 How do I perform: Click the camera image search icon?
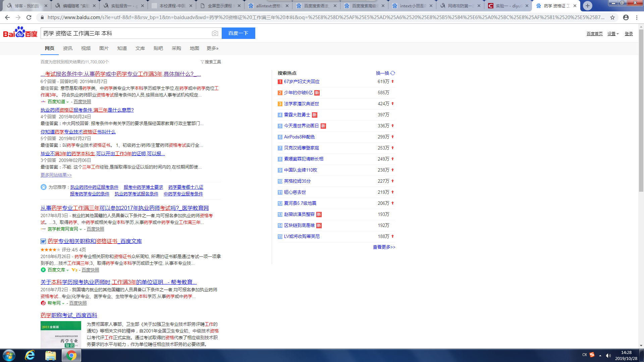coord(215,33)
